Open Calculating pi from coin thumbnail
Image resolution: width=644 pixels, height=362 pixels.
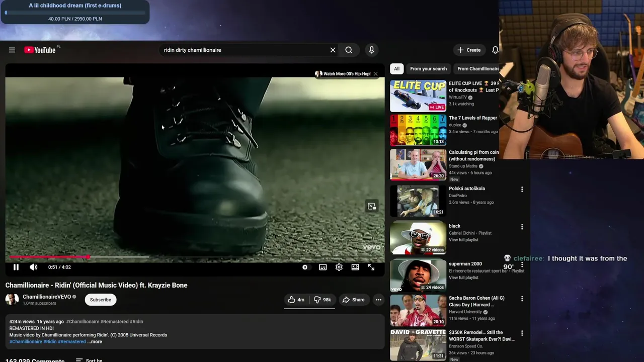(x=418, y=164)
